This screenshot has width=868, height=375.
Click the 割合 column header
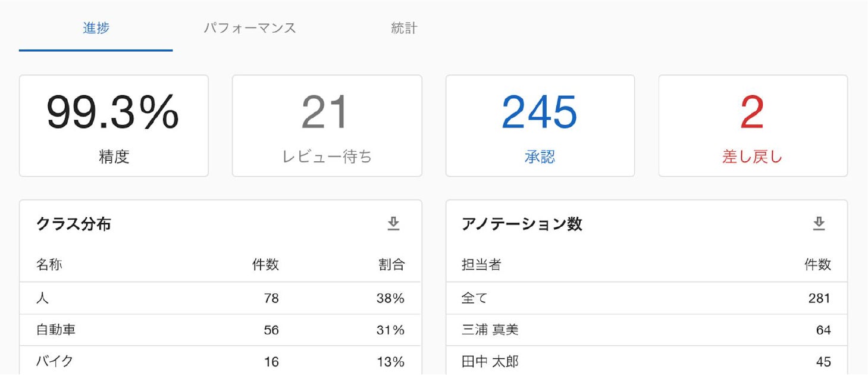pos(391,265)
